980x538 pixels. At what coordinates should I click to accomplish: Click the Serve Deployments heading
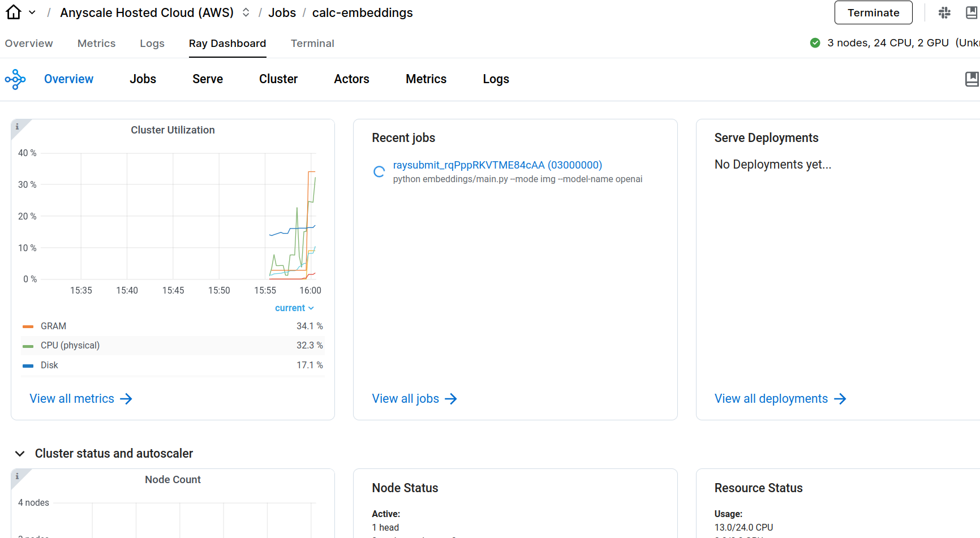point(766,138)
